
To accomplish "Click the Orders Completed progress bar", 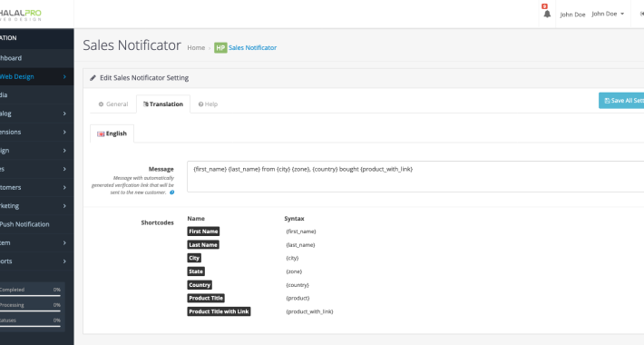I will (31, 296).
